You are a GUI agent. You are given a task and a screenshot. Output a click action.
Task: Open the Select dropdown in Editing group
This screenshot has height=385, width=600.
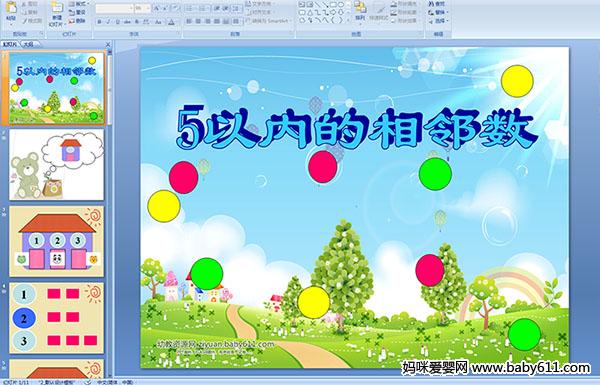click(438, 21)
